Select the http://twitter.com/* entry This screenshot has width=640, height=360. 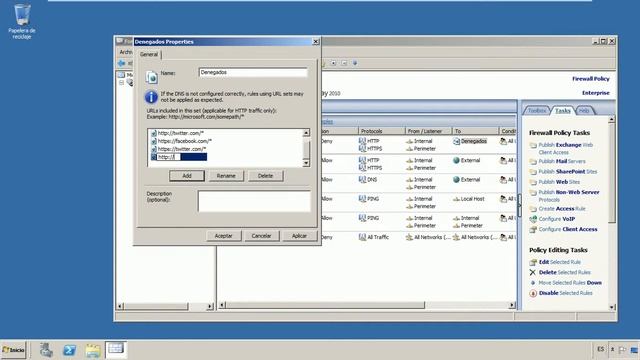coord(180,133)
